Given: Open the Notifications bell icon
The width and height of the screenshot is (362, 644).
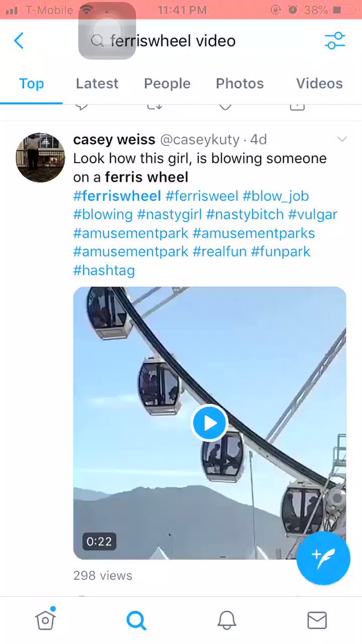Looking at the screenshot, I should [226, 620].
